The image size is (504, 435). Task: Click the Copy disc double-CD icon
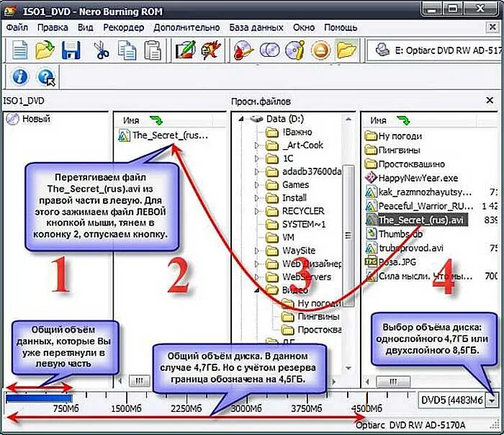(x=269, y=50)
